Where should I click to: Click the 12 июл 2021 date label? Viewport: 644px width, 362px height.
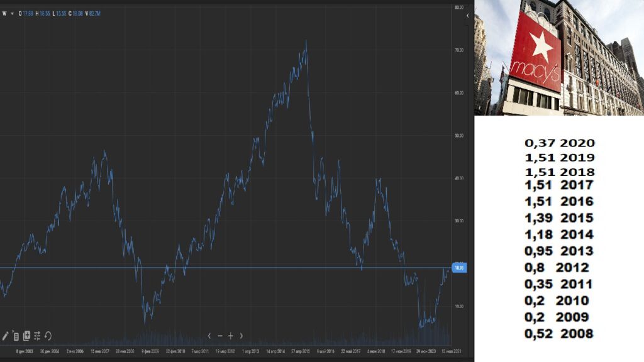pos(453,351)
